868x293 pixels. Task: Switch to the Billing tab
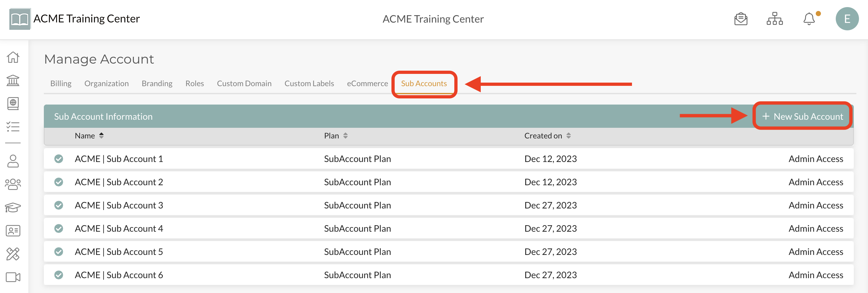[61, 84]
